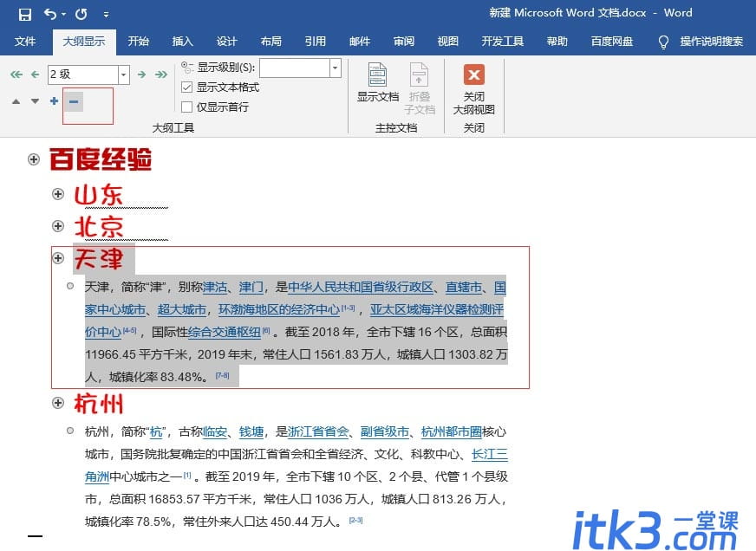
Task: Switch to the 邮件 tab
Action: [360, 42]
